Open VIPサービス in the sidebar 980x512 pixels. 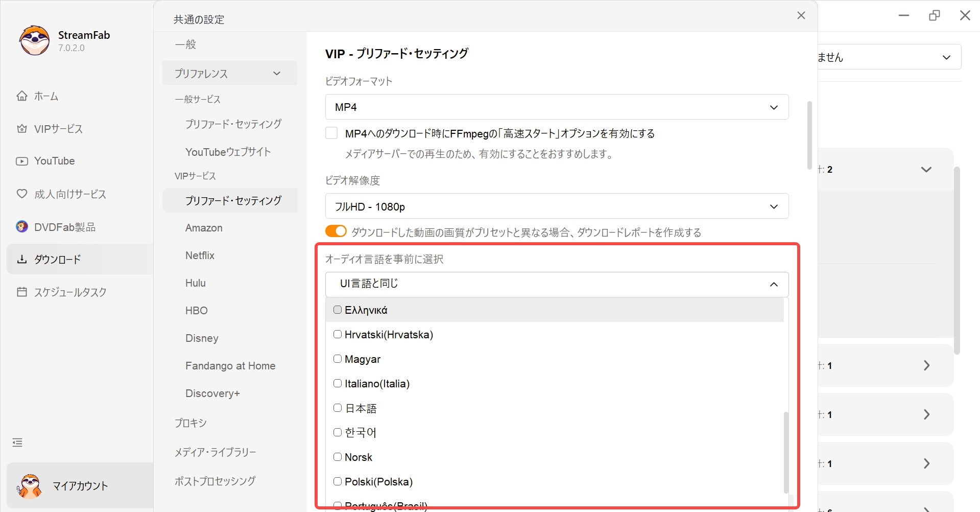(x=58, y=129)
